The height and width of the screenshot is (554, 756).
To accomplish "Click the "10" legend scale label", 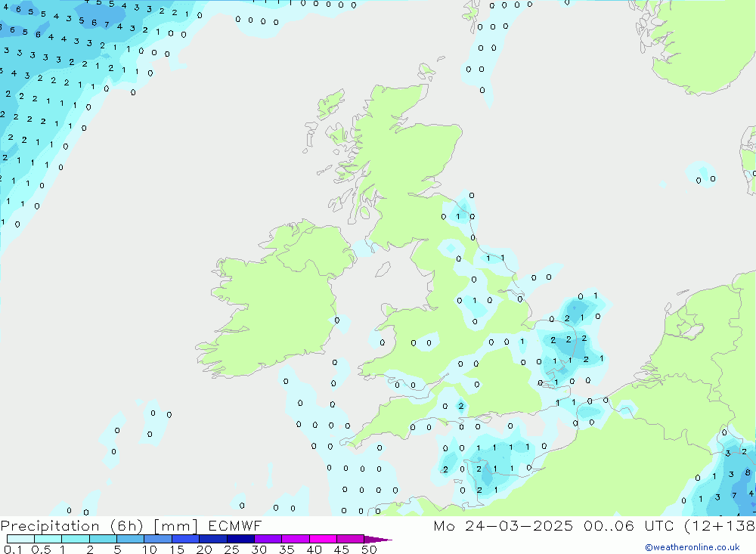I will point(149,549).
